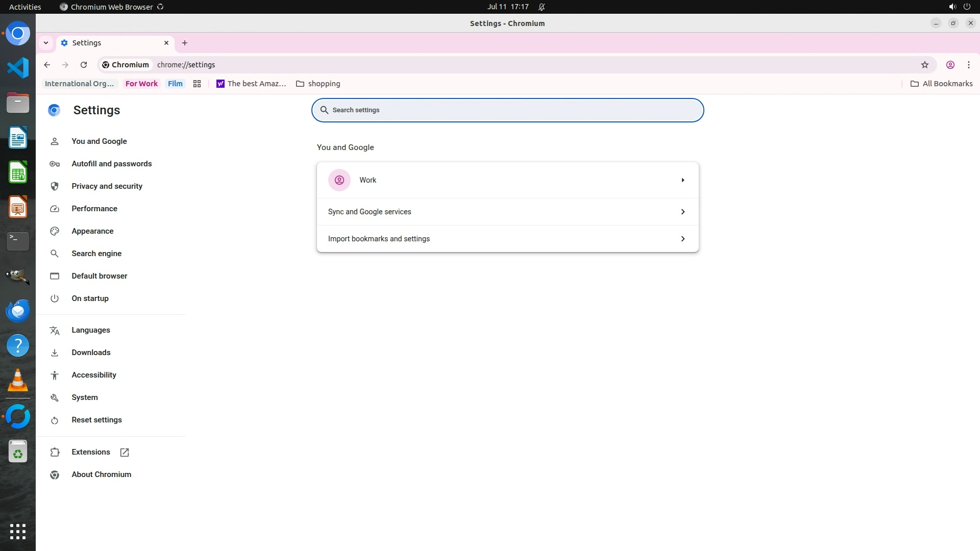Open the tab search dropdown arrow
Screen dimensions: 980x551
point(46,43)
